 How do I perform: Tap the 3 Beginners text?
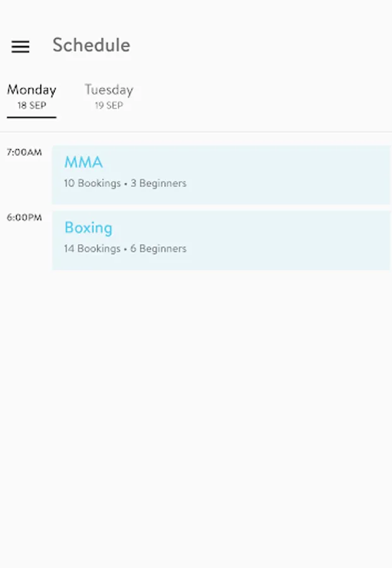click(x=158, y=184)
